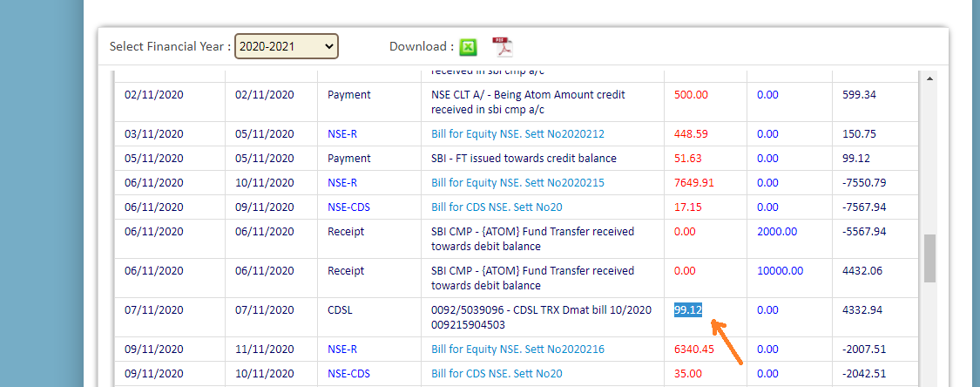Click date 07/11/2020 in first column
980x387 pixels.
153,310
